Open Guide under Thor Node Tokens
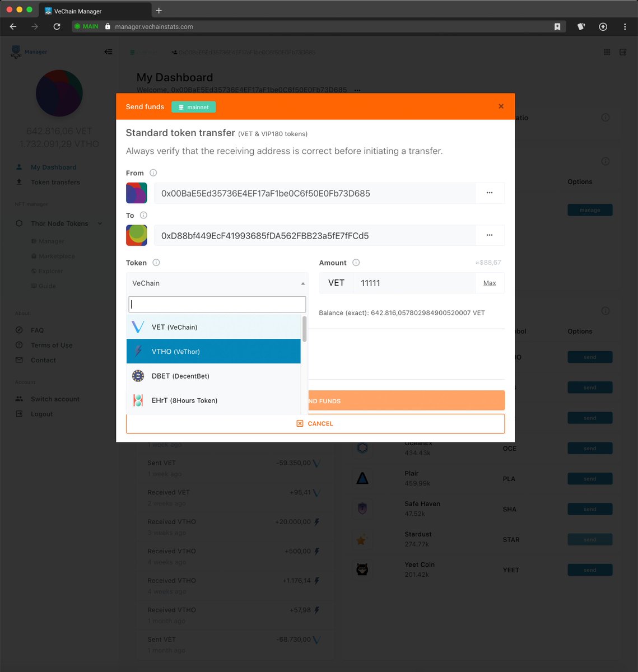 coord(47,286)
